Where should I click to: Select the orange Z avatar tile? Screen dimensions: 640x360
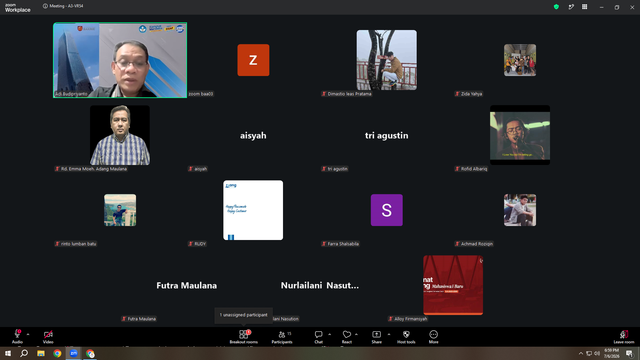(253, 60)
